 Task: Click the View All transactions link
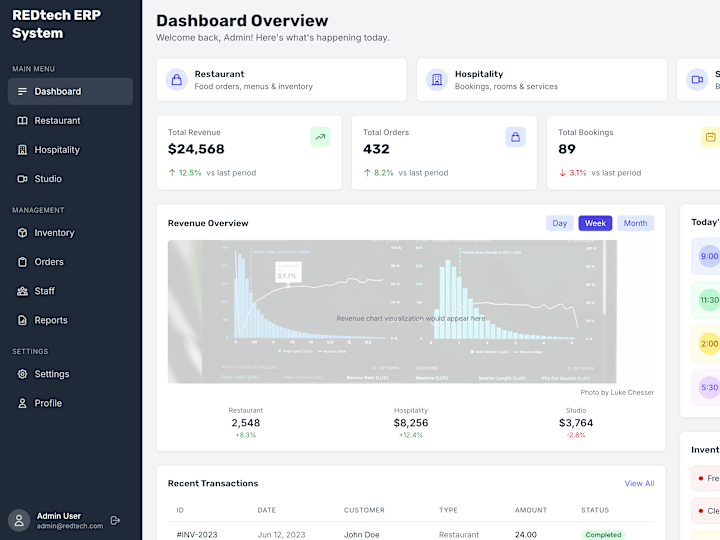point(639,484)
